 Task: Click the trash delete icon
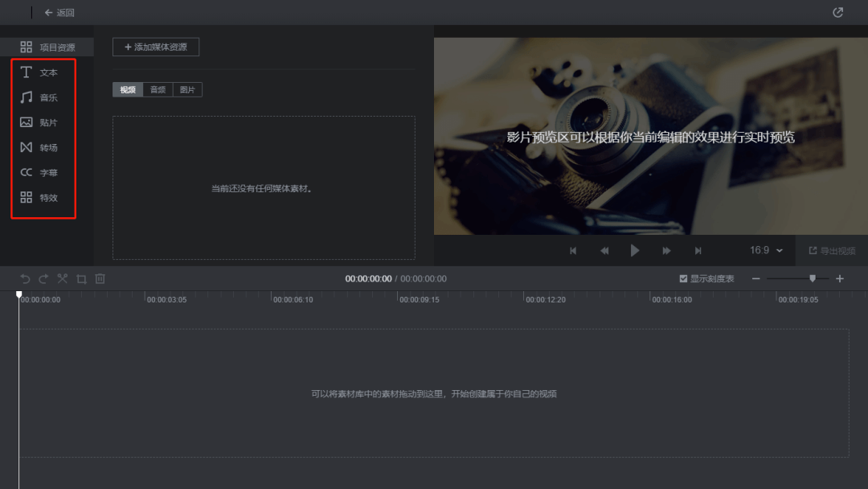pyautogui.click(x=100, y=278)
